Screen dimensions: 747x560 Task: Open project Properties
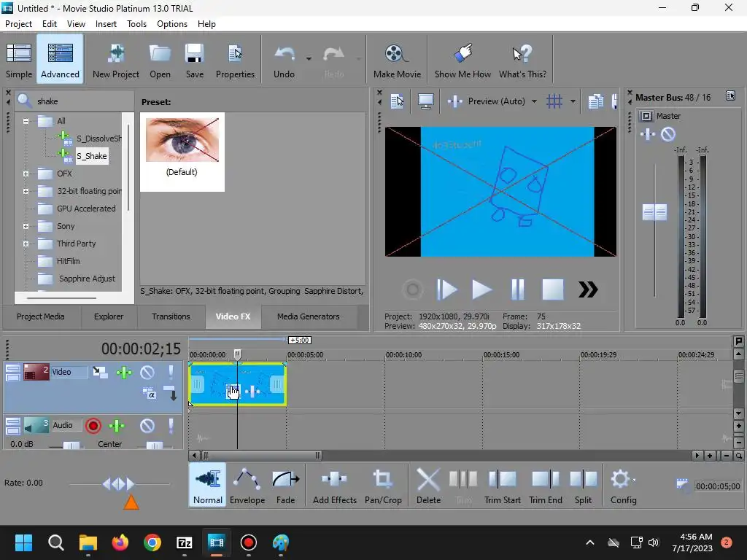pos(235,60)
